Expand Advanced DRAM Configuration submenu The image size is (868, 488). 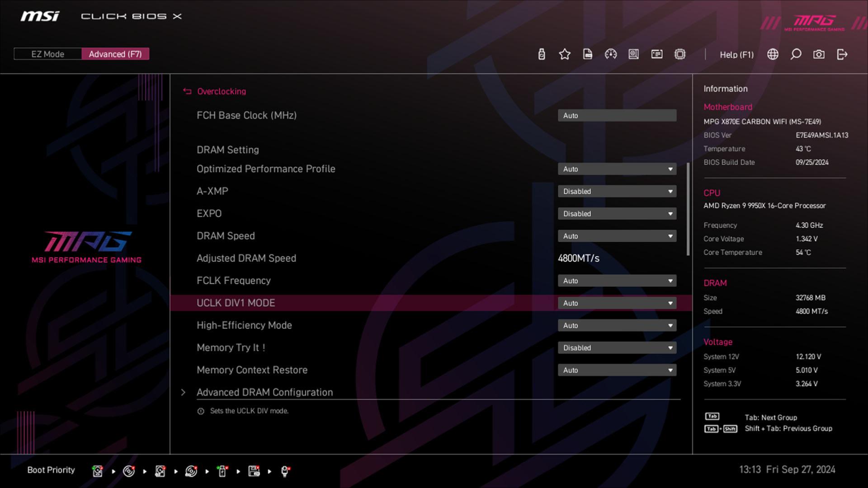264,392
